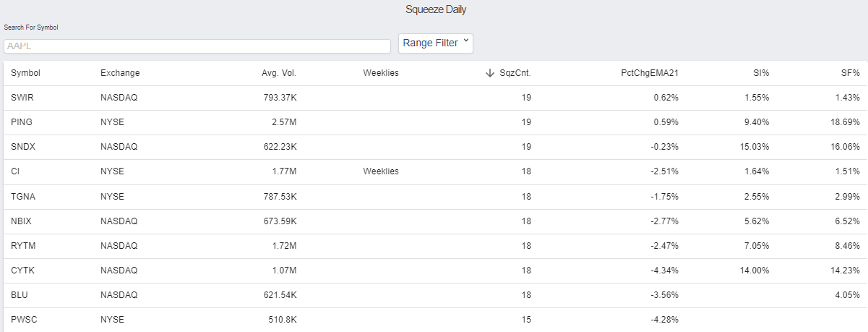Click the Range Filter chevron arrow
Screen dimensions: 868x332
[x=466, y=42]
